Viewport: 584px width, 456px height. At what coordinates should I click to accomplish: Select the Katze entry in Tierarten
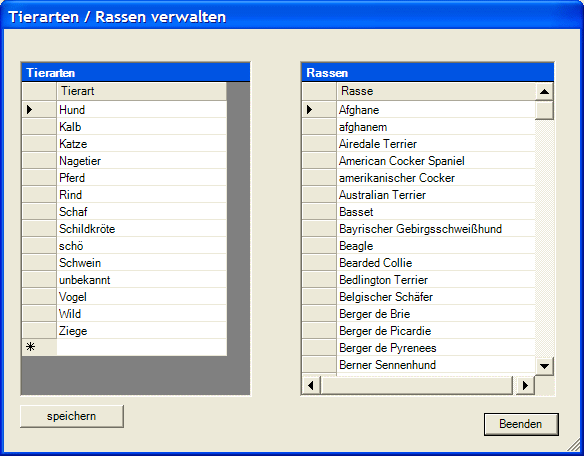tap(142, 144)
